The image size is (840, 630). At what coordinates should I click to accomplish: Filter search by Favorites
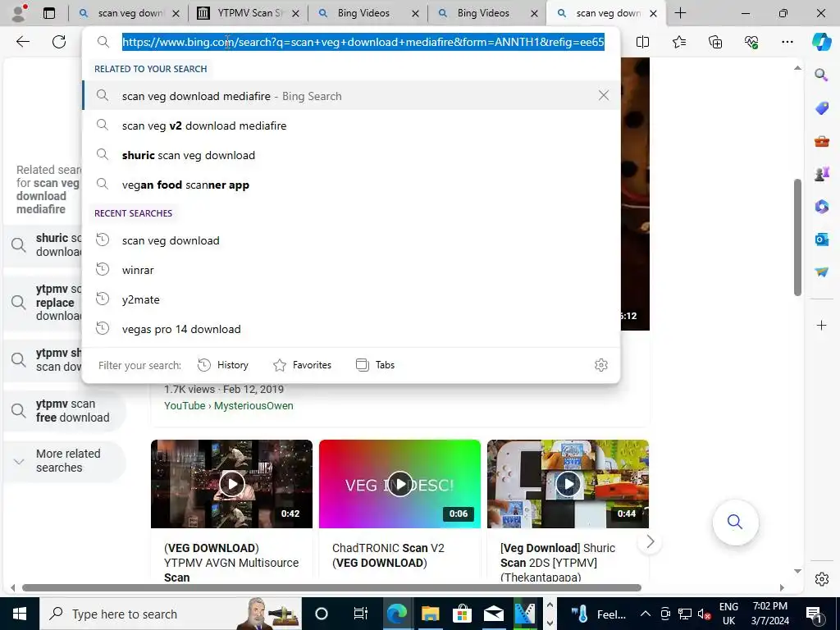302,365
